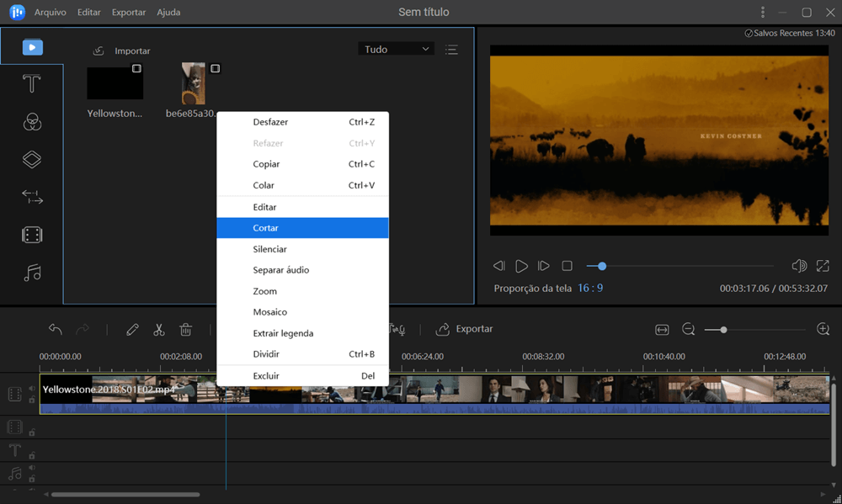Image resolution: width=842 pixels, height=504 pixels.
Task: Select the be6e85a30 media thumbnail
Action: coord(194,83)
